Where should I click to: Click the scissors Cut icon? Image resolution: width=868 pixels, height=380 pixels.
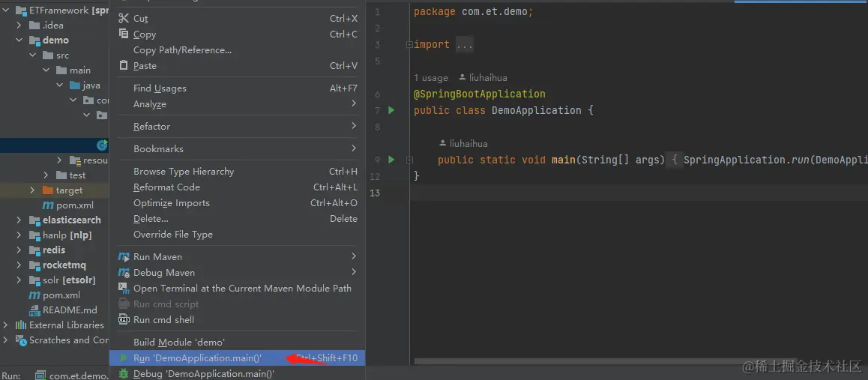click(x=124, y=18)
